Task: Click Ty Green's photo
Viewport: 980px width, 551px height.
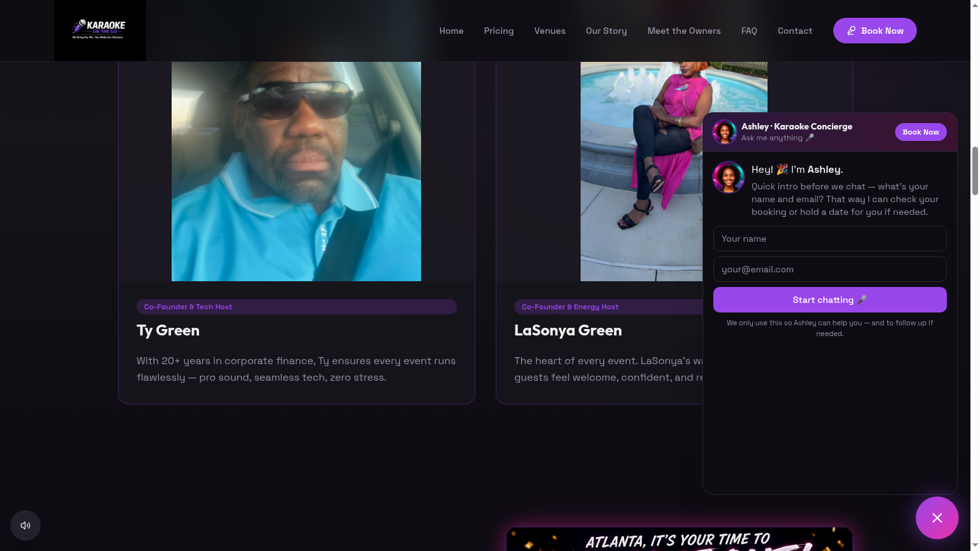Action: [296, 171]
